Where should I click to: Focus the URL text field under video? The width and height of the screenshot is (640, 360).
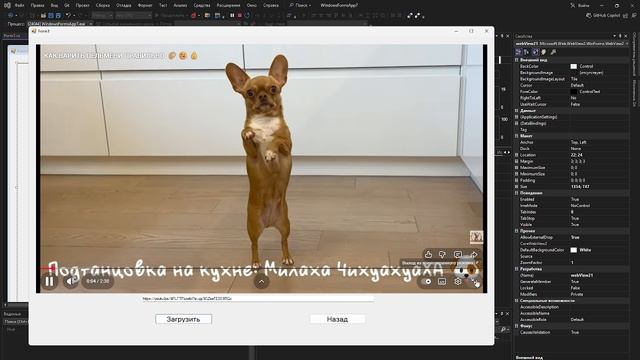(258, 299)
